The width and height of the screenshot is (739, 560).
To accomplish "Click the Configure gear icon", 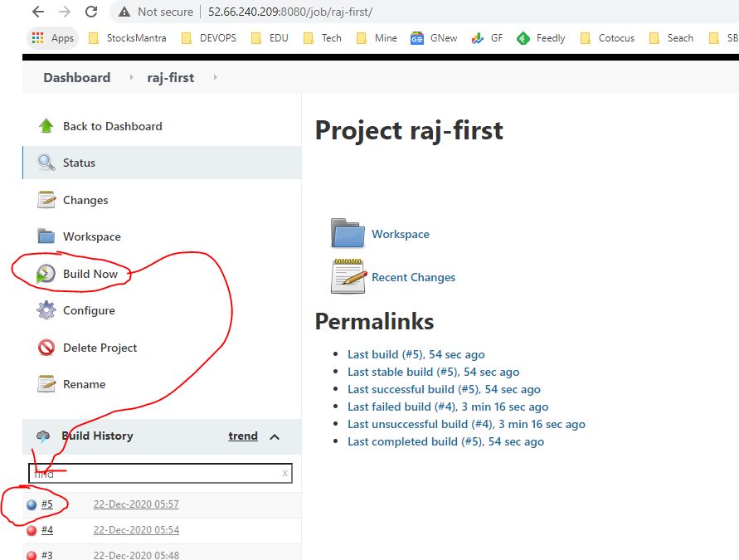I will (46, 310).
